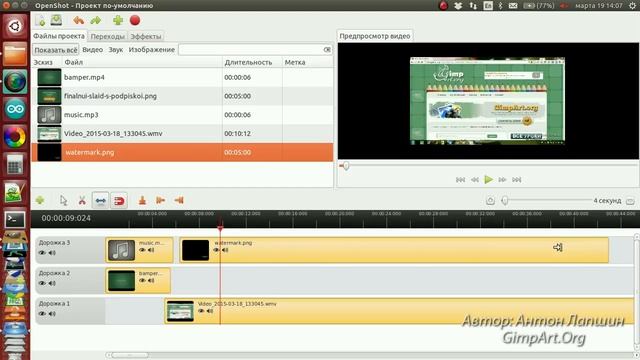Click the timeline zoom slider handle
The width and height of the screenshot is (640, 360).
[505, 200]
